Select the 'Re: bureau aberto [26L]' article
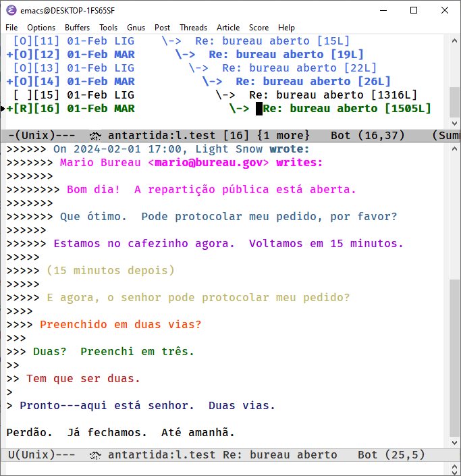 click(x=313, y=82)
